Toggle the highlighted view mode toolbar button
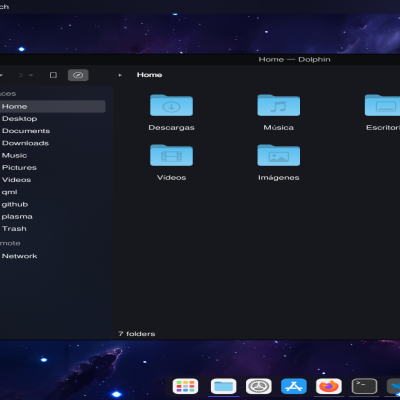Screen dimensions: 400x400 click(78, 75)
